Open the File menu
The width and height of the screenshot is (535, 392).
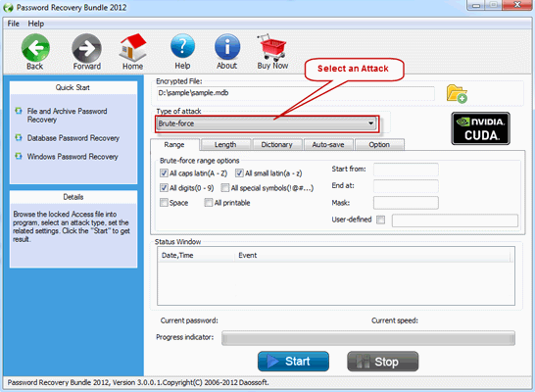[x=14, y=24]
